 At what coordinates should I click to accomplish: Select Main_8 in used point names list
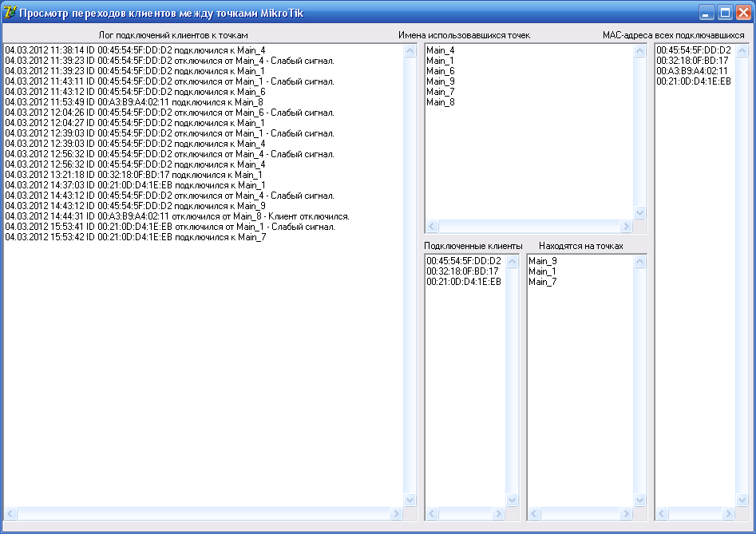440,102
